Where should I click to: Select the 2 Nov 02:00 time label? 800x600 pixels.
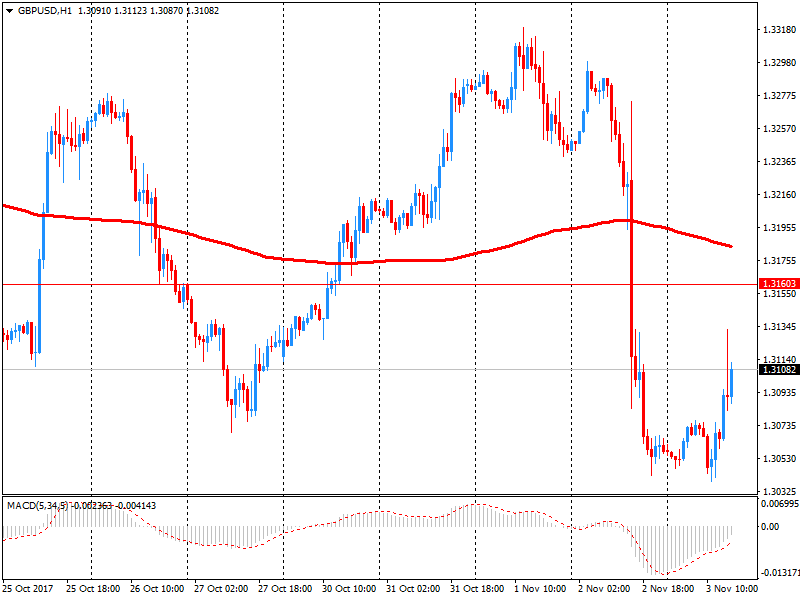pos(605,589)
